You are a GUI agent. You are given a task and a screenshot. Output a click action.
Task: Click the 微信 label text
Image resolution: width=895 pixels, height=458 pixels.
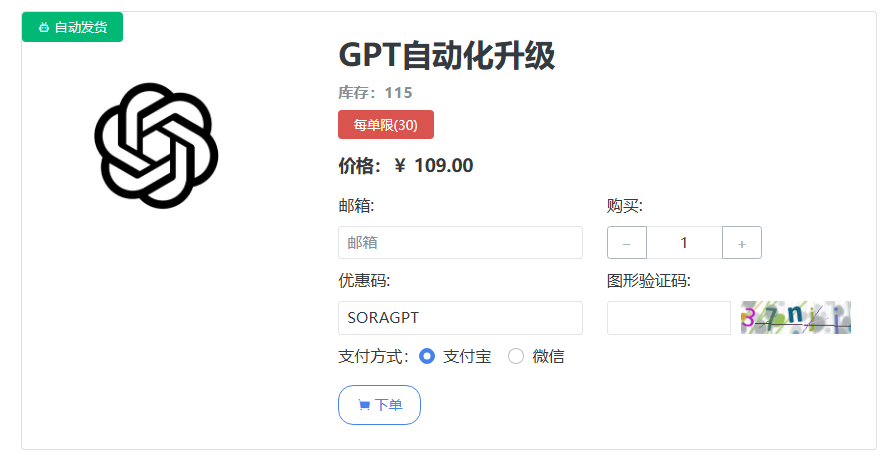pyautogui.click(x=548, y=356)
